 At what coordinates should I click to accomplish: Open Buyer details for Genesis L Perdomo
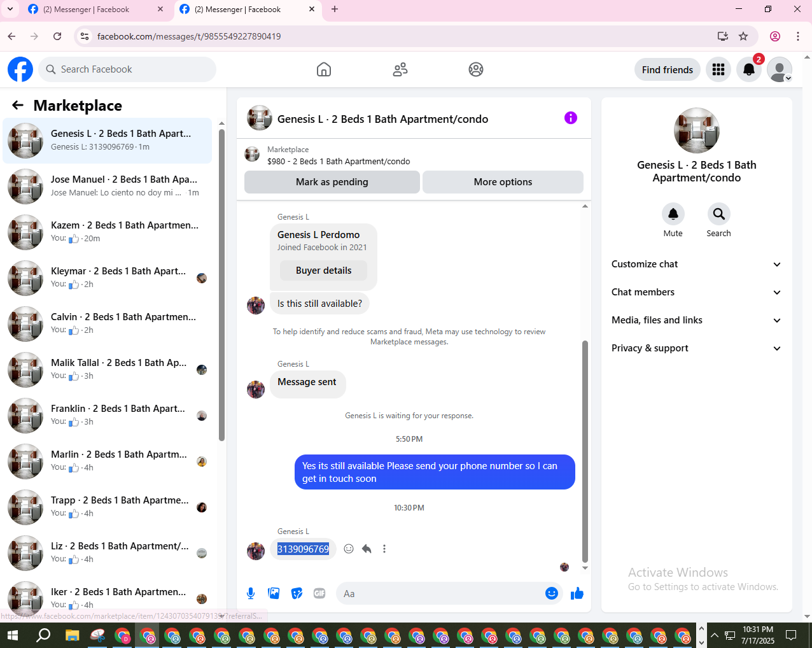point(324,271)
